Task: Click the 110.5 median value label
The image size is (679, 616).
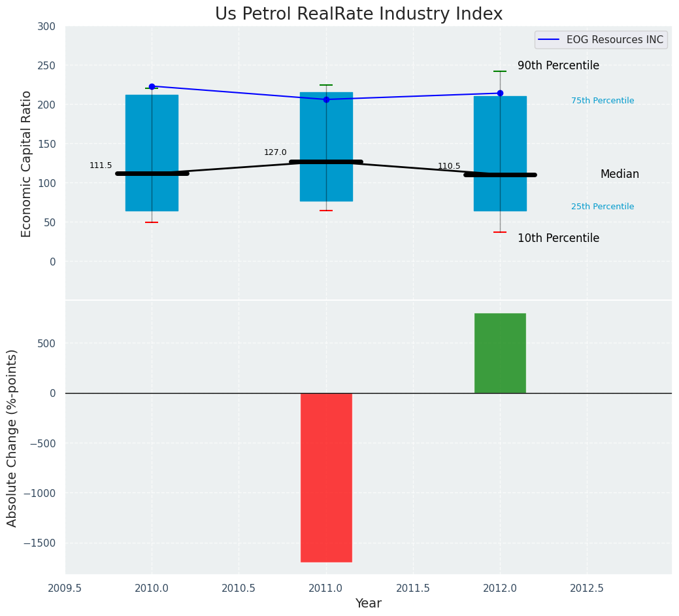Action: [x=449, y=167]
